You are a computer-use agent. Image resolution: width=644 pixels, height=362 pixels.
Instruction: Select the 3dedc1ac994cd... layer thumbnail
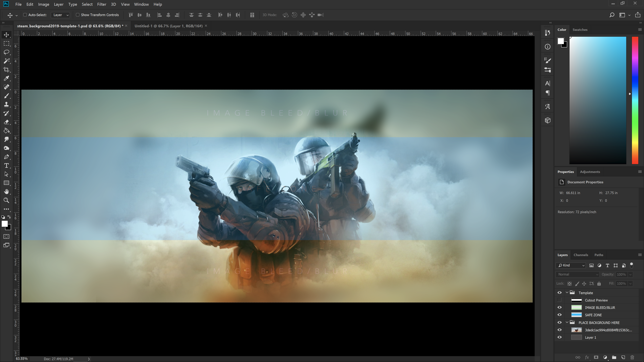click(x=577, y=330)
